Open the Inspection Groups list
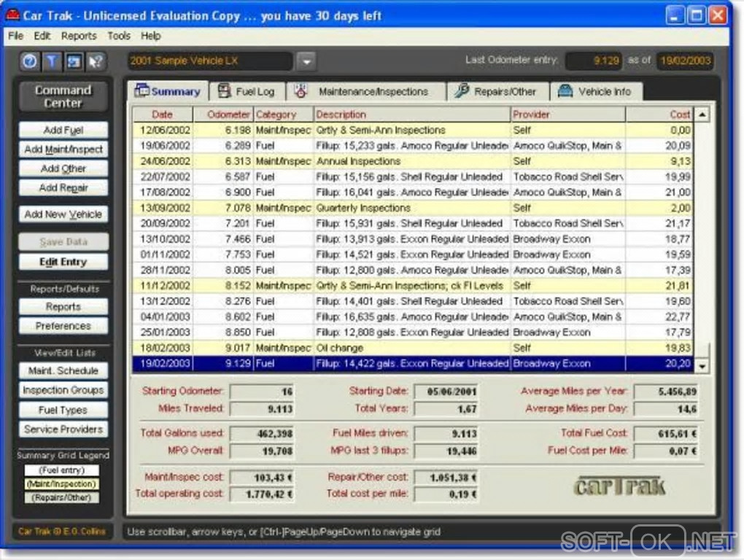This screenshot has height=560, width=744. pos(63,390)
